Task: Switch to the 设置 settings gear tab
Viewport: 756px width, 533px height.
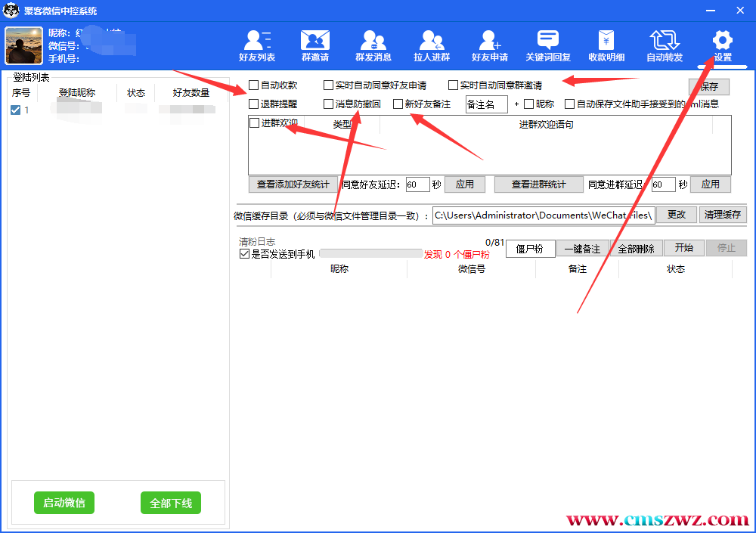Action: [723, 45]
